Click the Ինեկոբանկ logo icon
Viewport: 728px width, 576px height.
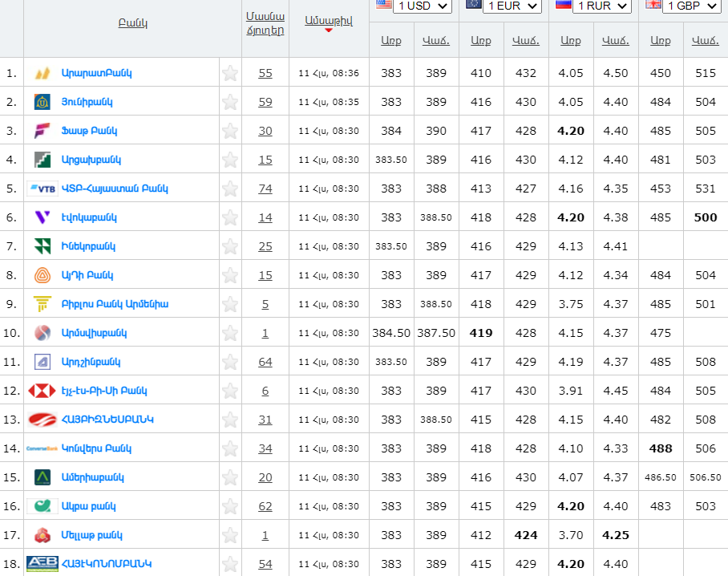pyautogui.click(x=42, y=246)
